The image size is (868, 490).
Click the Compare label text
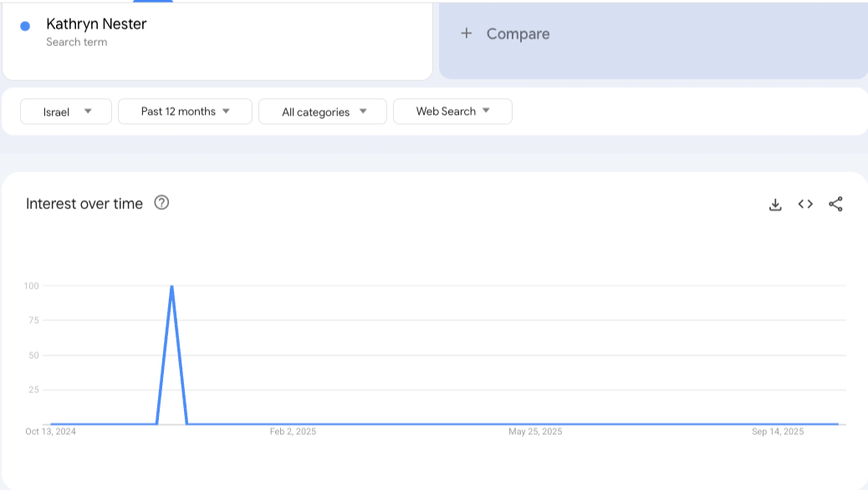point(518,33)
